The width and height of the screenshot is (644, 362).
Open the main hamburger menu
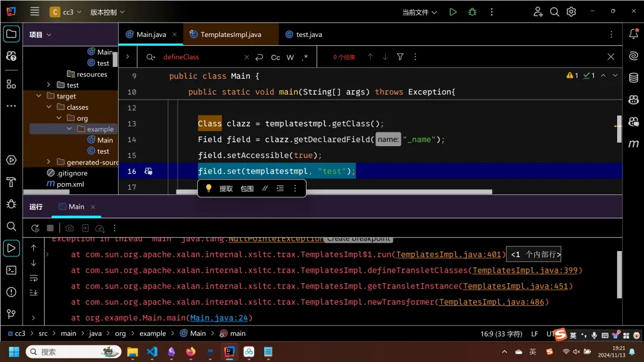(35, 11)
